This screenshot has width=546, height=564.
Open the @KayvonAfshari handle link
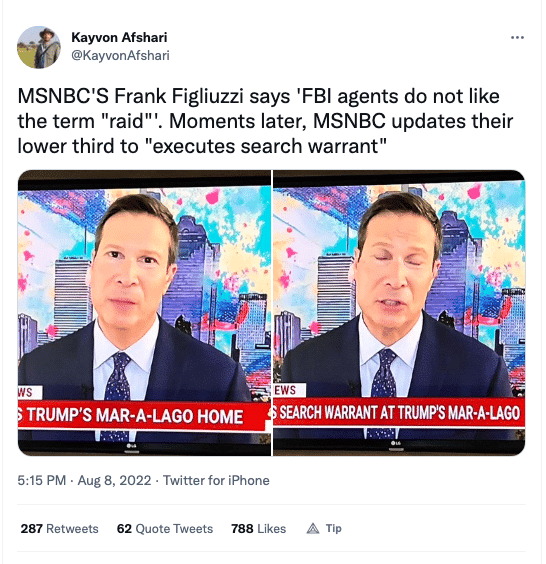120,55
